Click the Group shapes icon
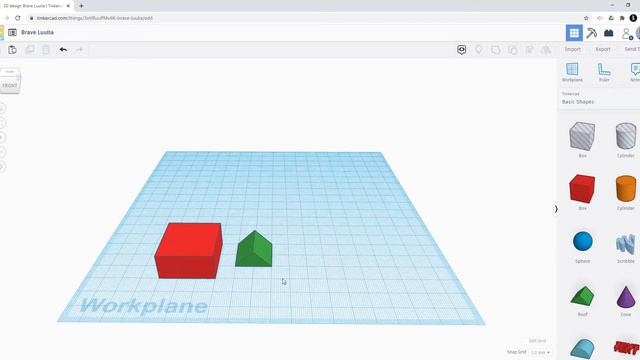Viewport: 640px width, 360px height. tap(496, 50)
